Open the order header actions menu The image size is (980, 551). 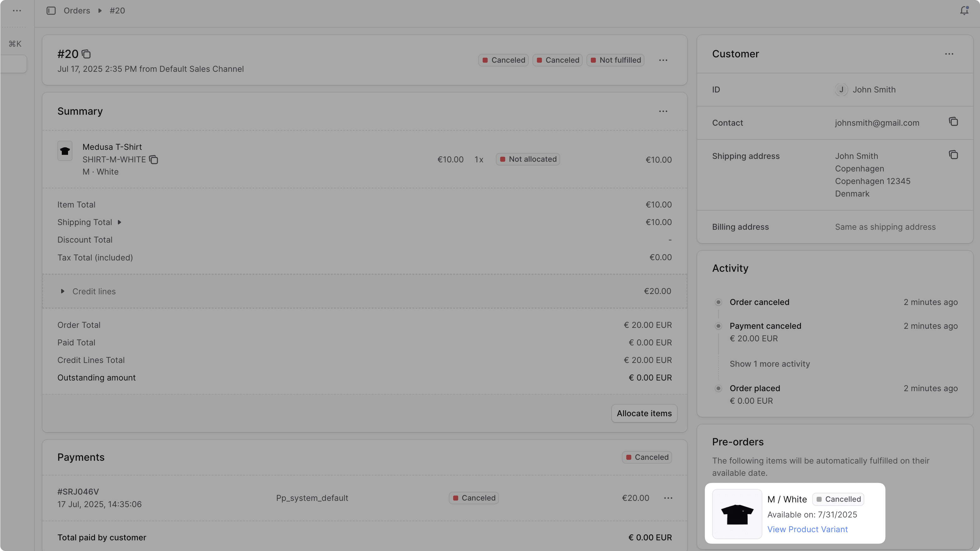(x=663, y=60)
